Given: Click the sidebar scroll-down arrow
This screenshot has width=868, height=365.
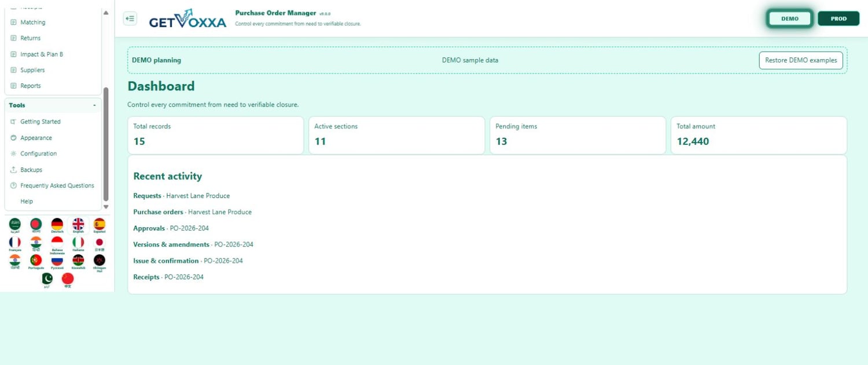Looking at the screenshot, I should (x=105, y=207).
